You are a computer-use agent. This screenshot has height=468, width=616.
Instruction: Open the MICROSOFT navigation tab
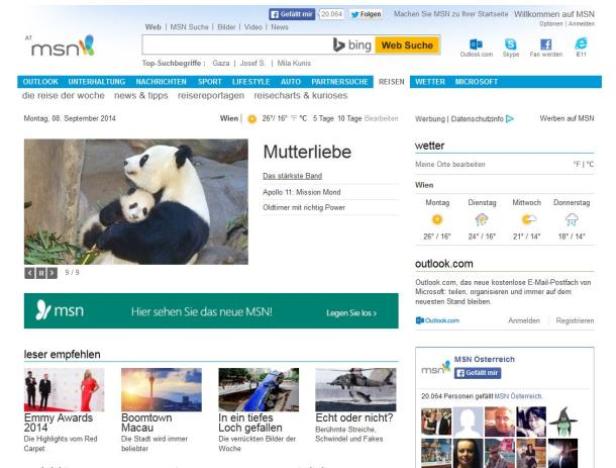(x=476, y=82)
